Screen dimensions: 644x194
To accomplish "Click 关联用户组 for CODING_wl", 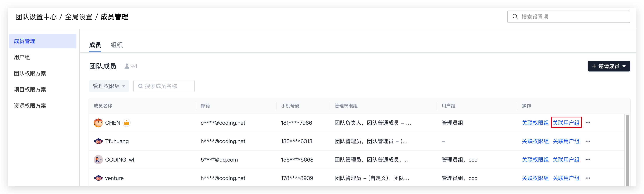I will [566, 159].
